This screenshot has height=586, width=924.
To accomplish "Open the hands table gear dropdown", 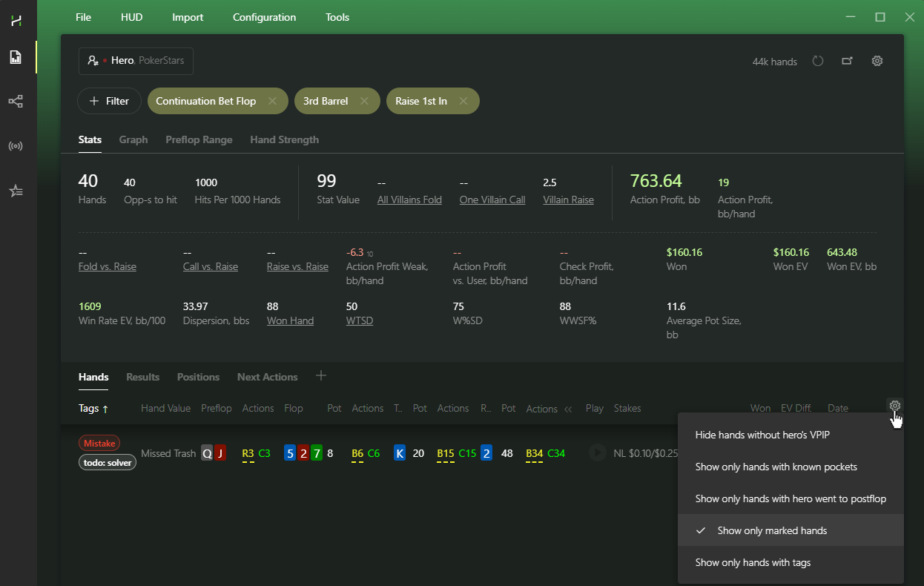I will click(895, 406).
